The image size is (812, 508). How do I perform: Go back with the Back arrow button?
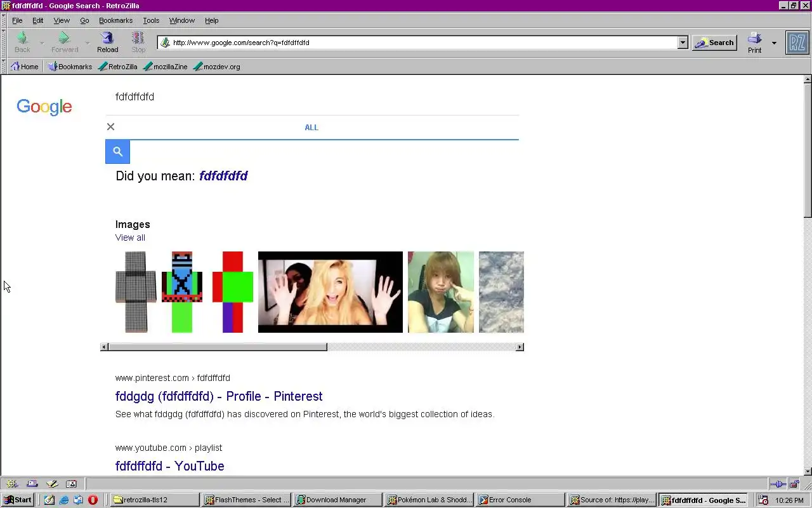point(22,43)
